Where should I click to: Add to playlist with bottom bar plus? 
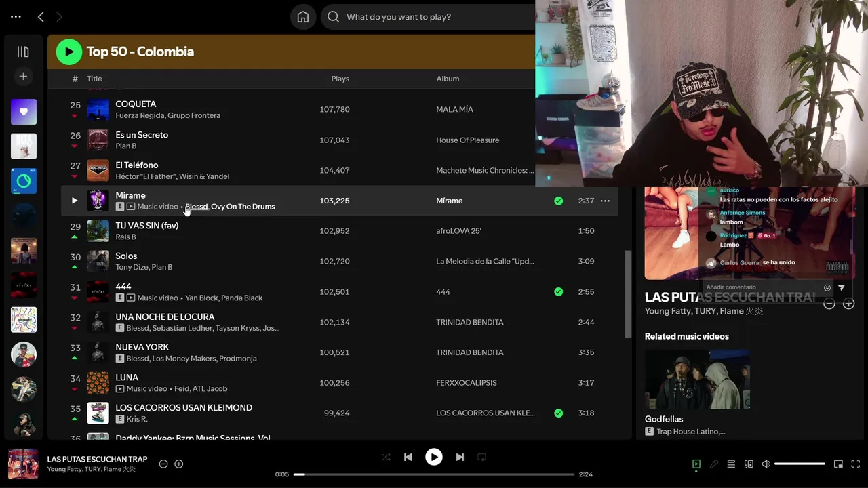pyautogui.click(x=179, y=464)
